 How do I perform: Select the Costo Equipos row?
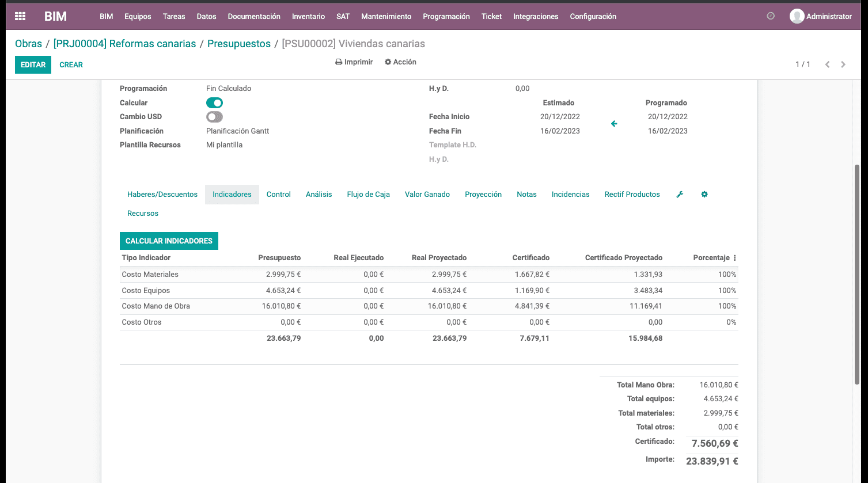429,291
